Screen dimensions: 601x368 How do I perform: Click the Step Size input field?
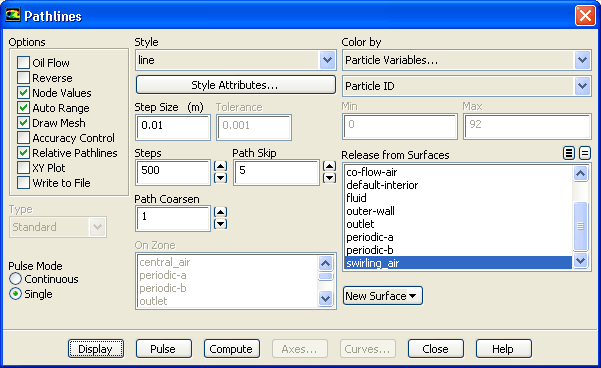tap(173, 127)
